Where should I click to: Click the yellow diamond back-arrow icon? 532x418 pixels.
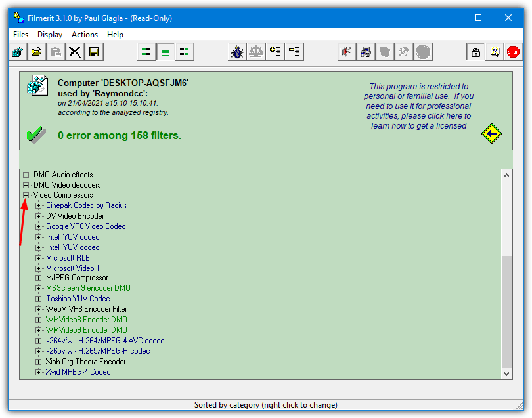[x=491, y=134]
